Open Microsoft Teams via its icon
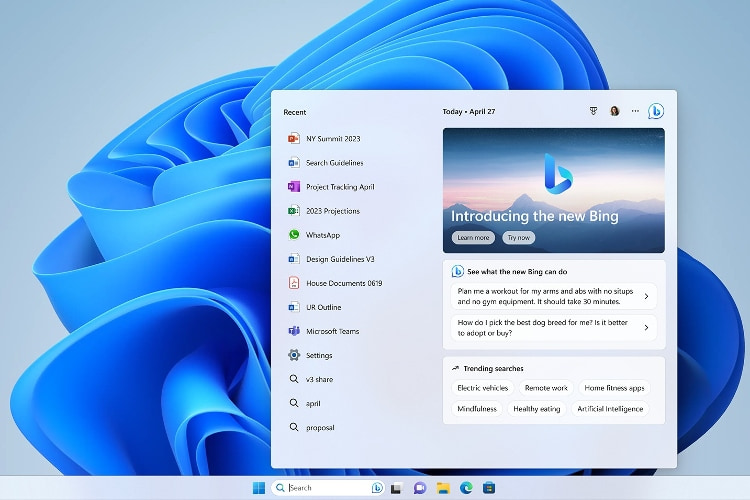 coord(294,331)
